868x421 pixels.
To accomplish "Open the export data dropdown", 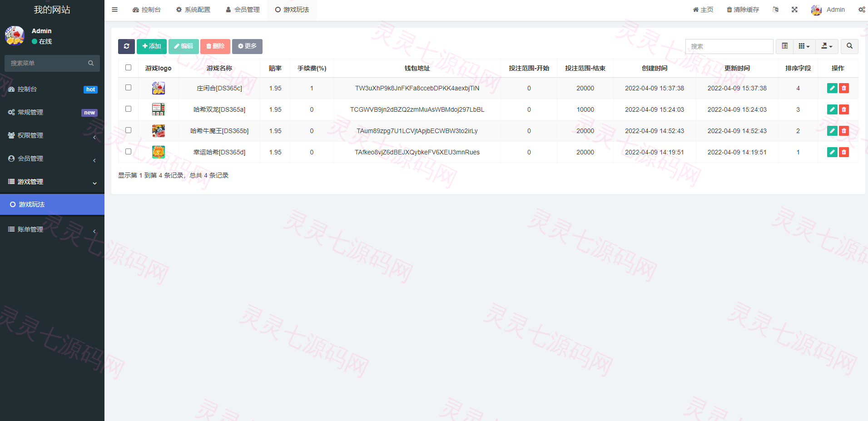I will click(x=827, y=46).
